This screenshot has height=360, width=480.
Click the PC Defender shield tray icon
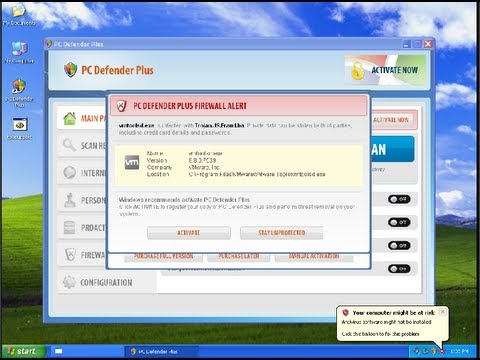tap(433, 351)
